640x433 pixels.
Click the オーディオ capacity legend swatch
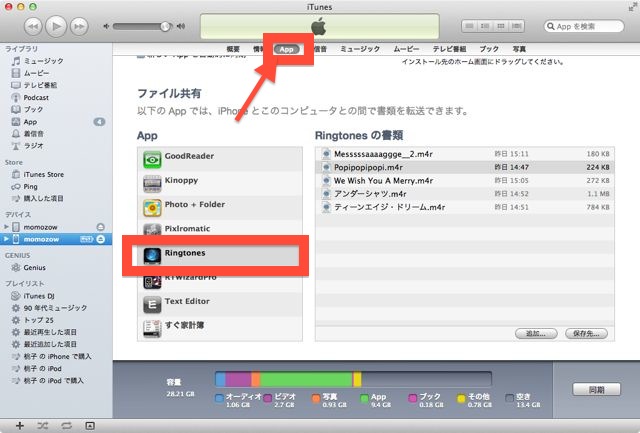220,398
